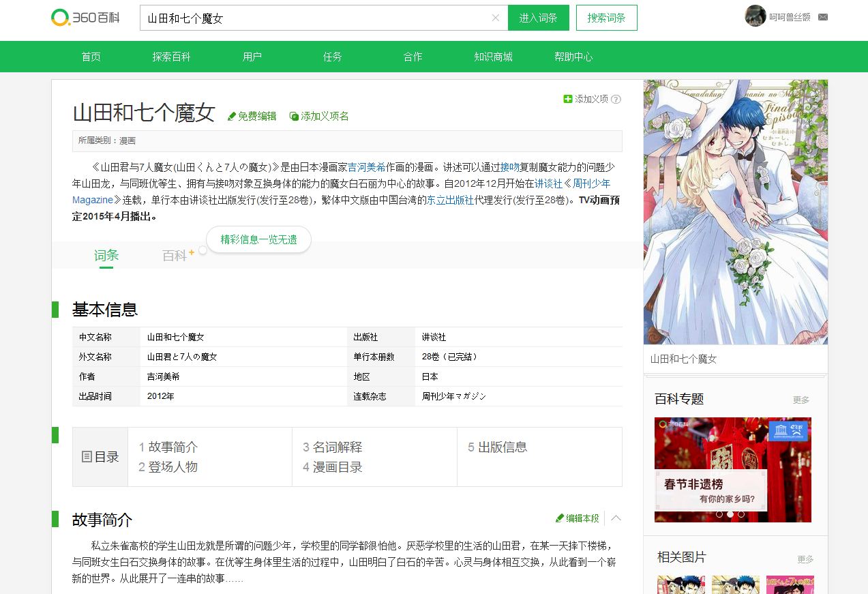Viewport: 868px width, 594px height.
Task: Collapse the 故事简介 section with chevron
Action: pyautogui.click(x=616, y=518)
